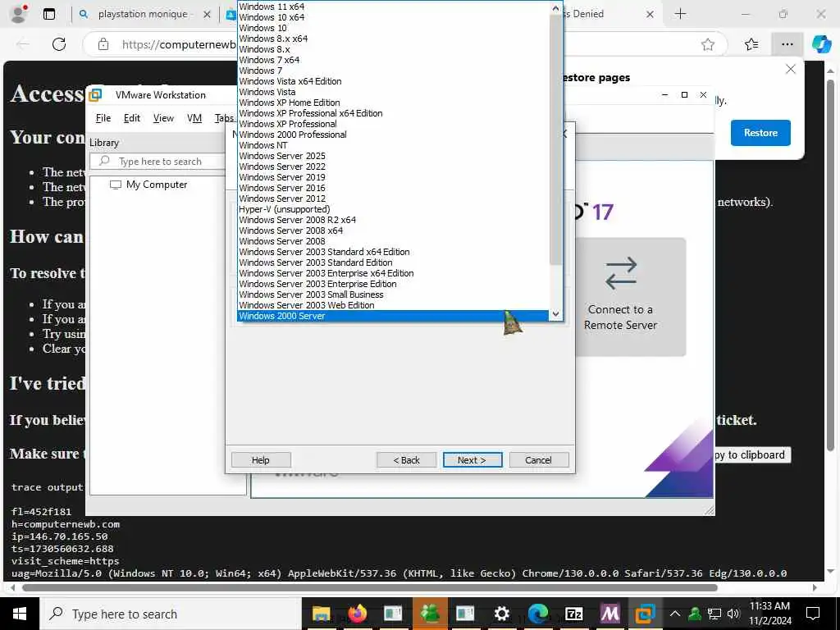Select Hyper-V (unsupported) option
The width and height of the screenshot is (840, 630).
pyautogui.click(x=393, y=209)
